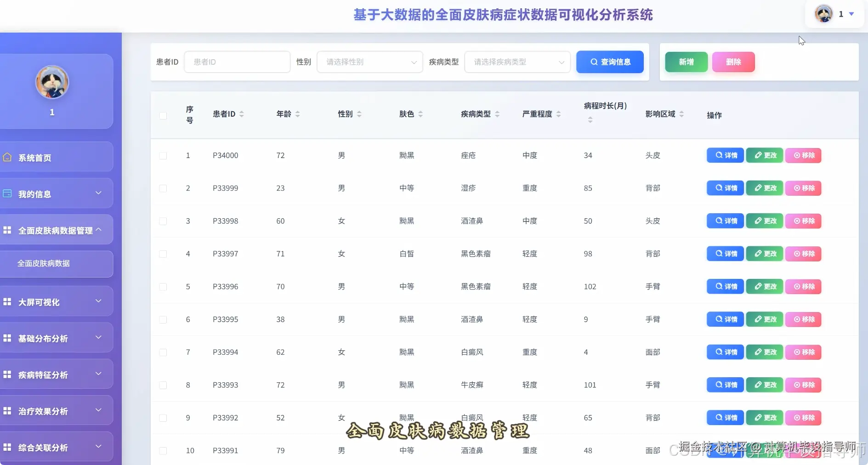This screenshot has width=868, height=465.
Task: Select checkbox for row P33999
Action: (x=163, y=188)
